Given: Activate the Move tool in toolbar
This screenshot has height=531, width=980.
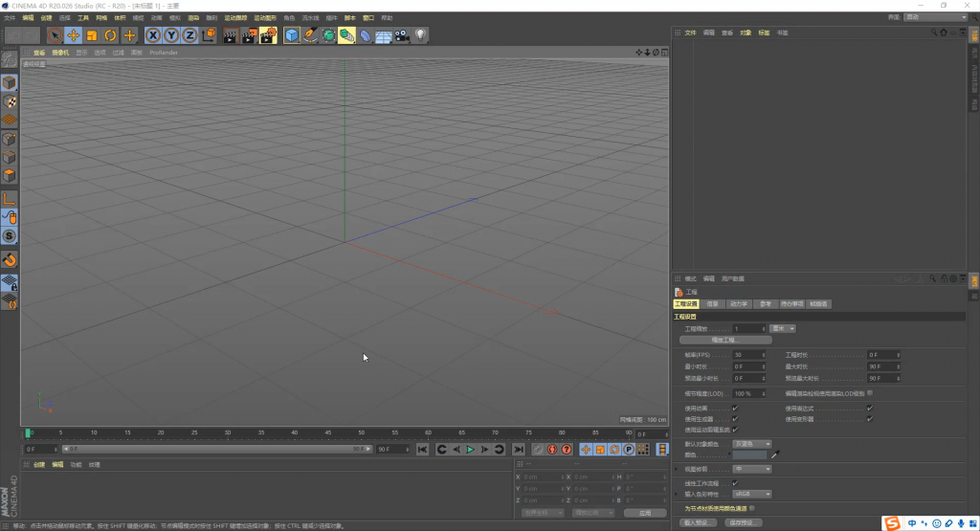Looking at the screenshot, I should (x=73, y=35).
